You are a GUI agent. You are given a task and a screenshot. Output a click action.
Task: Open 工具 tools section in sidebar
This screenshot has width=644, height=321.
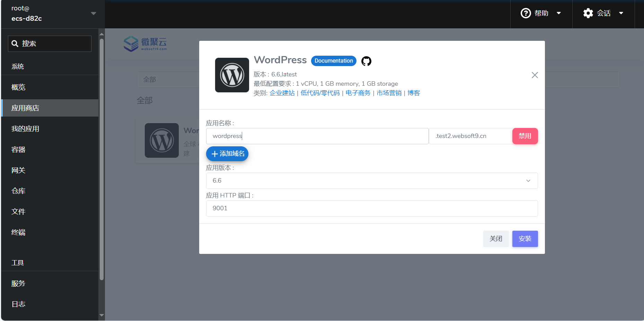18,263
